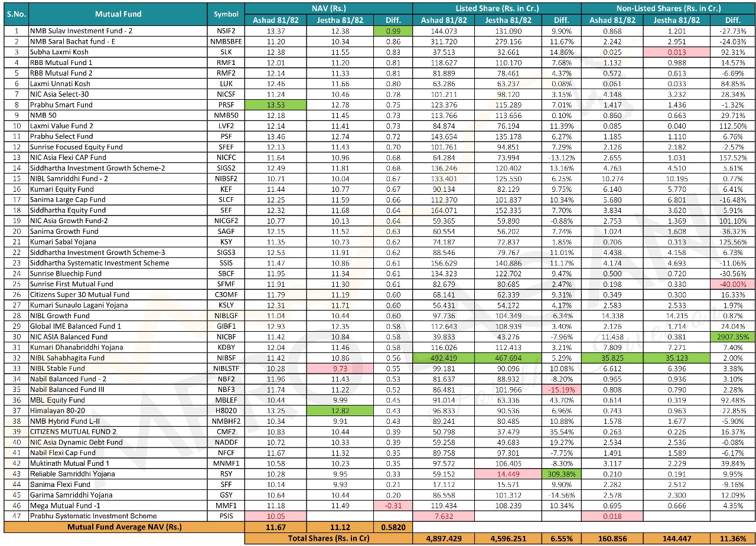Image resolution: width=756 pixels, height=546 pixels.
Task: Click the symbol 'RMF2'
Action: tap(226, 73)
